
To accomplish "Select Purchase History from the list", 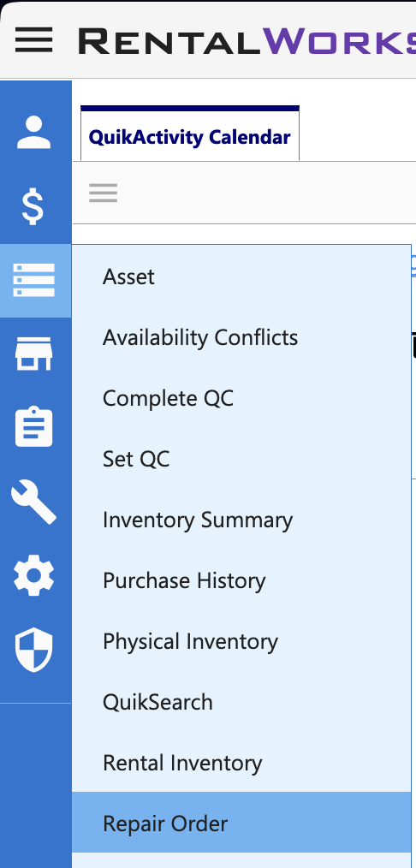I will (x=241, y=580).
